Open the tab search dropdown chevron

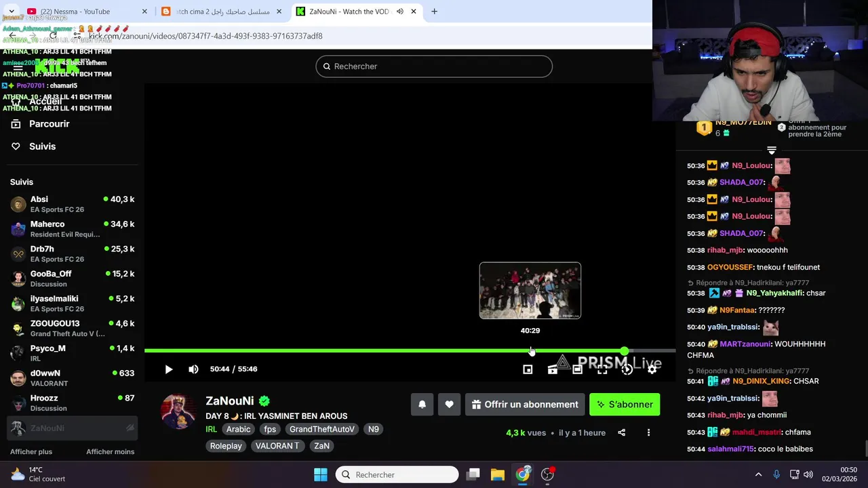[12, 12]
